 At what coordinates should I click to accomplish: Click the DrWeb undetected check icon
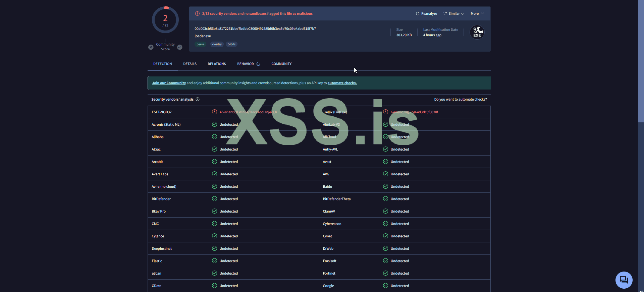[386, 248]
